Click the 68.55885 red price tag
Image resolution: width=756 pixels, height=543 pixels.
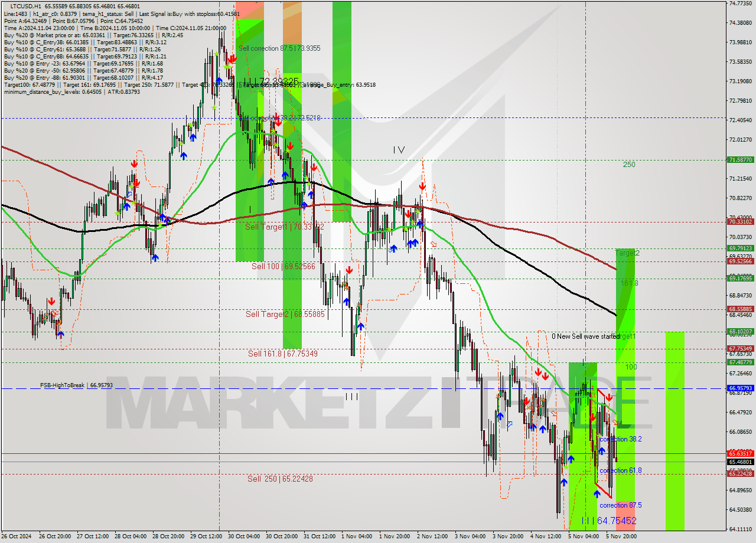pos(740,309)
